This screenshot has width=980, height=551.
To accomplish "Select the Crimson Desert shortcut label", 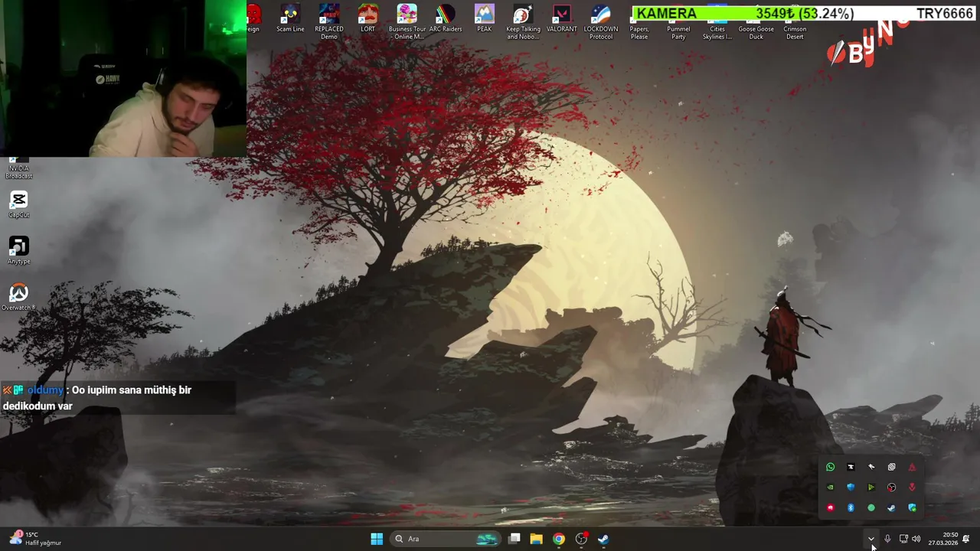I will [x=795, y=33].
